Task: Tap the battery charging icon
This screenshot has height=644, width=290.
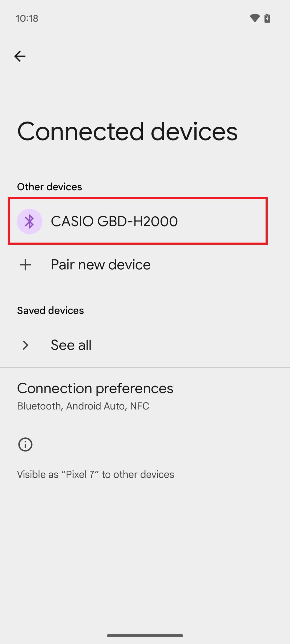Action: pos(267,18)
